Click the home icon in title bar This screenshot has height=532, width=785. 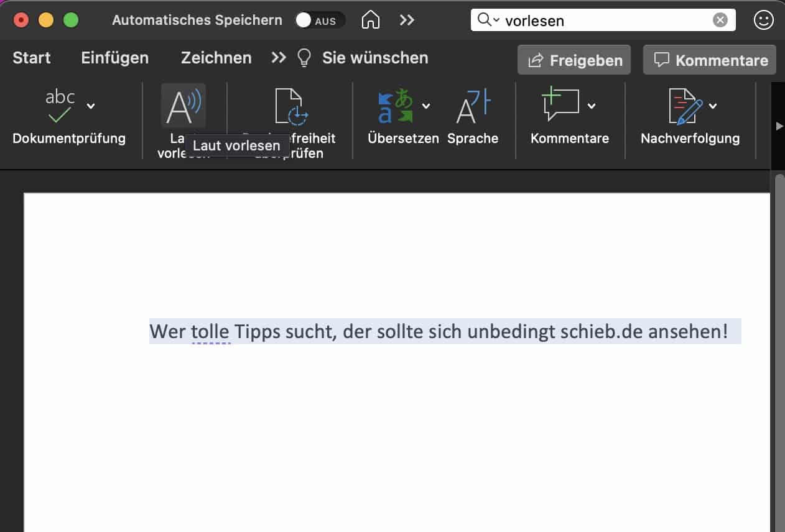371,21
